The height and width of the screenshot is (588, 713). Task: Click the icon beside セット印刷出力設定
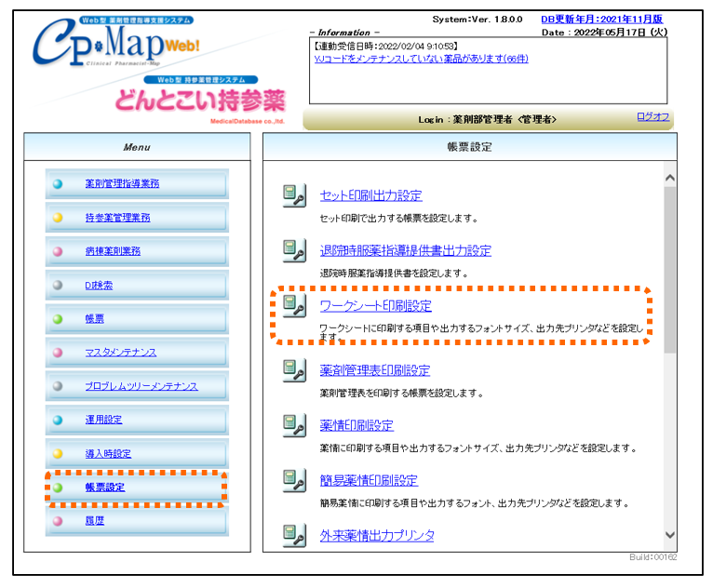click(294, 195)
